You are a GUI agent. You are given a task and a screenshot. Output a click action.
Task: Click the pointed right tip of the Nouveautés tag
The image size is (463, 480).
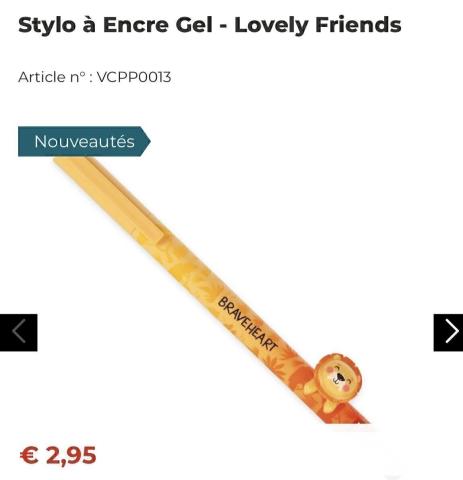tap(146, 141)
